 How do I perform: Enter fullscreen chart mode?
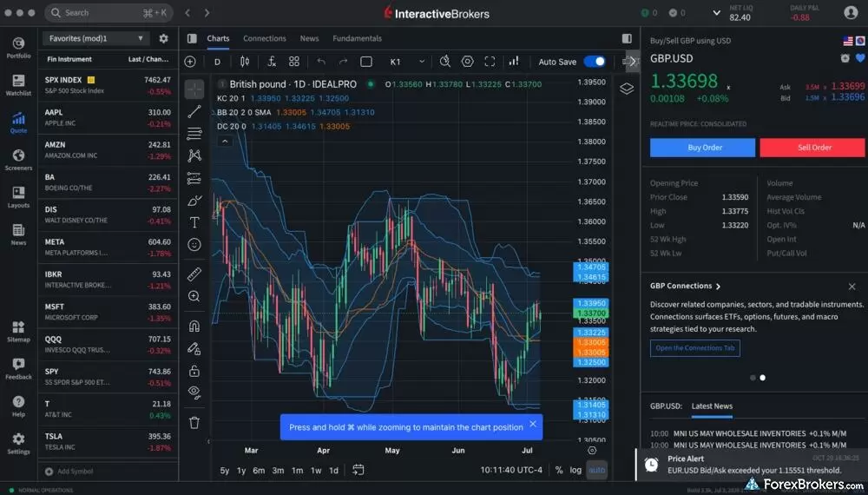(x=490, y=62)
